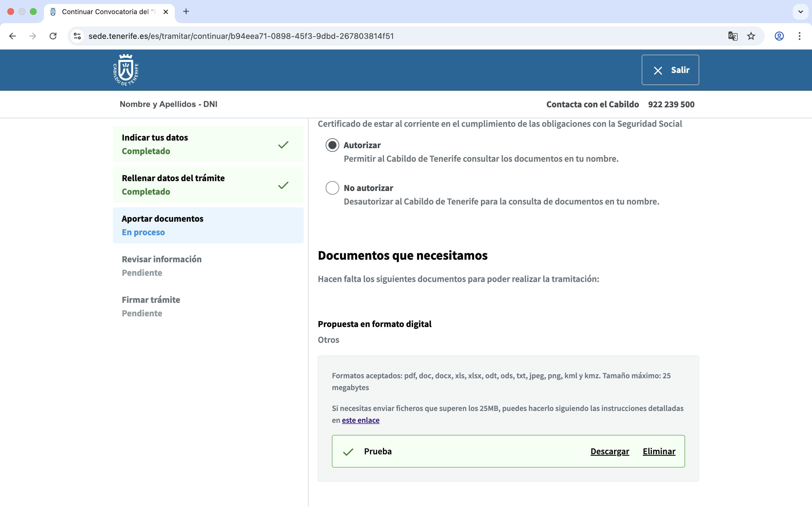Click the Google Translate icon in address bar
812x507 pixels.
(x=732, y=36)
